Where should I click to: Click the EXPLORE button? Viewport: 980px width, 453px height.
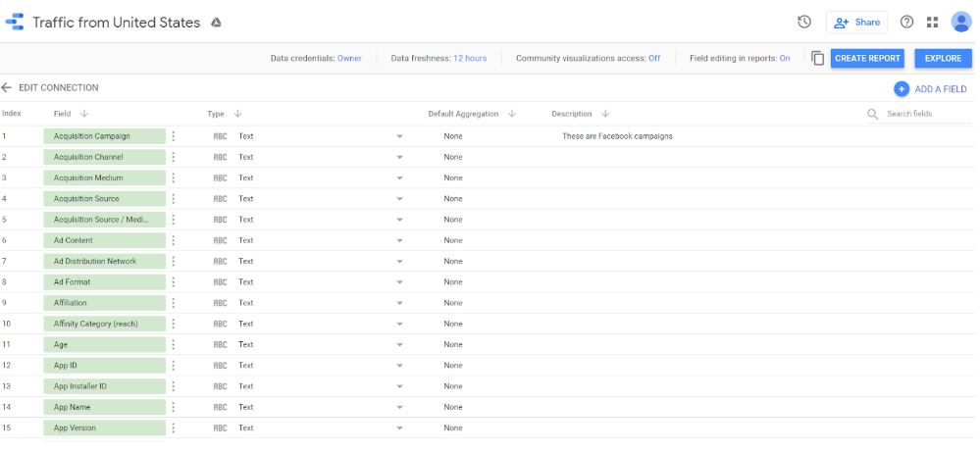click(943, 58)
